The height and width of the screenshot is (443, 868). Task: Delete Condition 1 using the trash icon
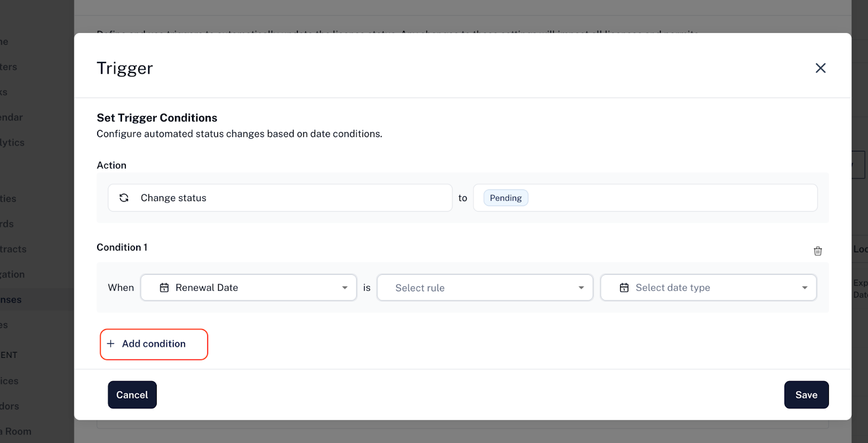(818, 251)
